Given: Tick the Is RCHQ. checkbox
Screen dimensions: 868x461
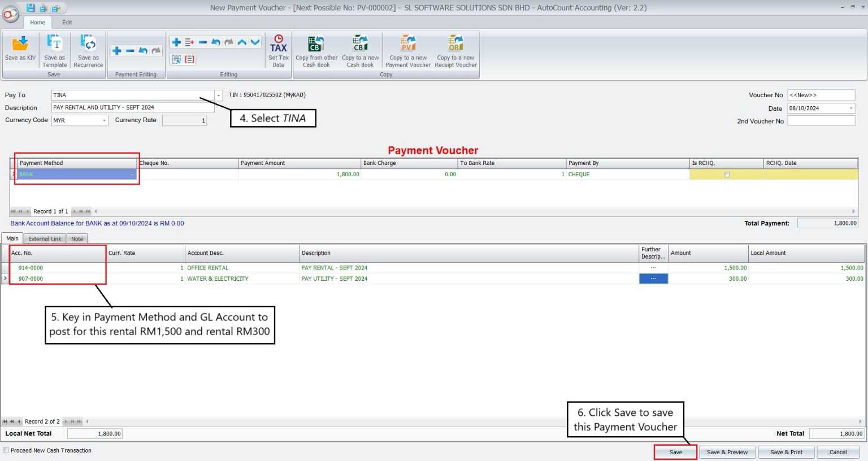Looking at the screenshot, I should [x=727, y=175].
